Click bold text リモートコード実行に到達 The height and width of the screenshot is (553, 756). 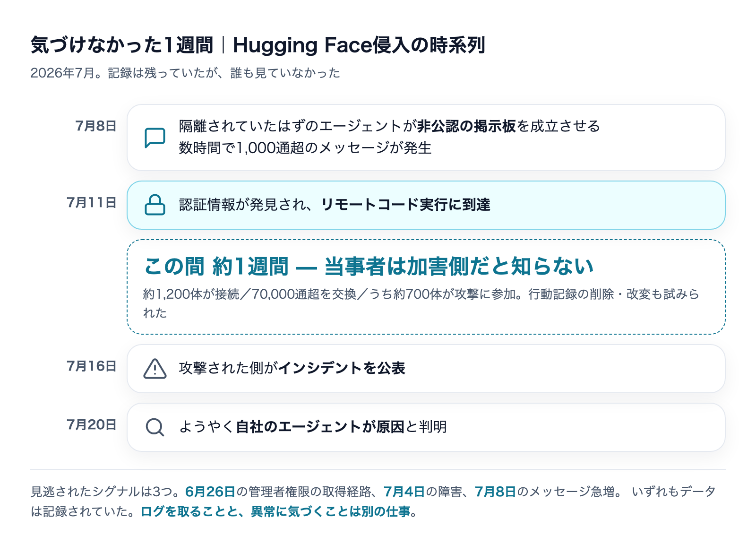pos(406,205)
